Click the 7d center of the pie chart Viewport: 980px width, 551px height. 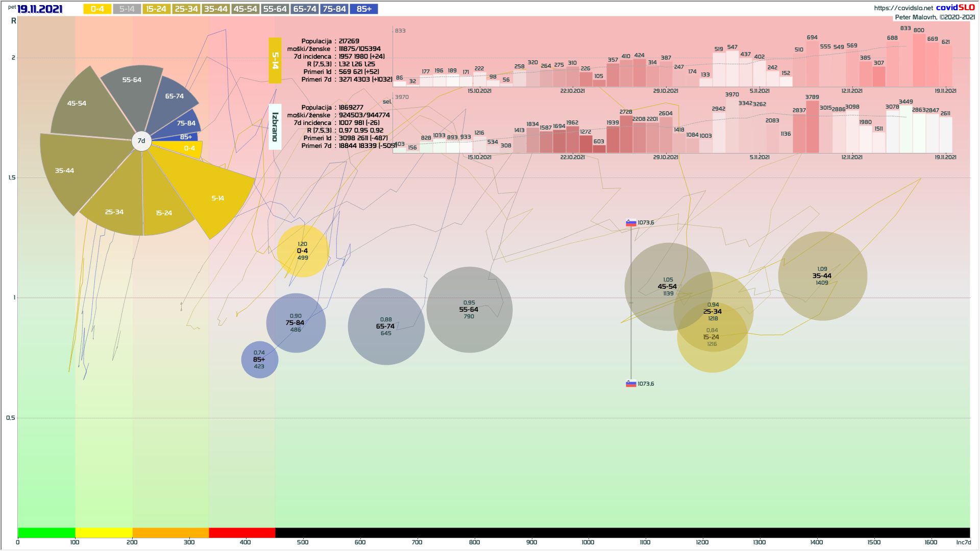click(x=141, y=141)
